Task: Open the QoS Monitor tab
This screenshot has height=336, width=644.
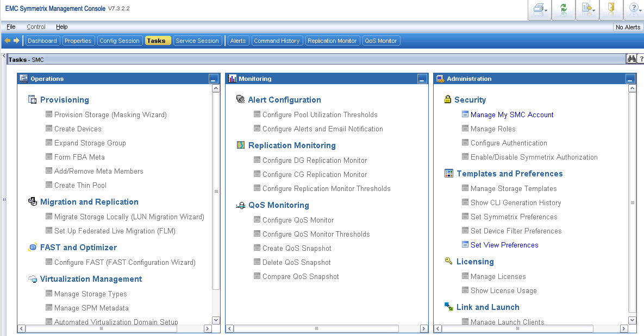Action: coord(381,41)
